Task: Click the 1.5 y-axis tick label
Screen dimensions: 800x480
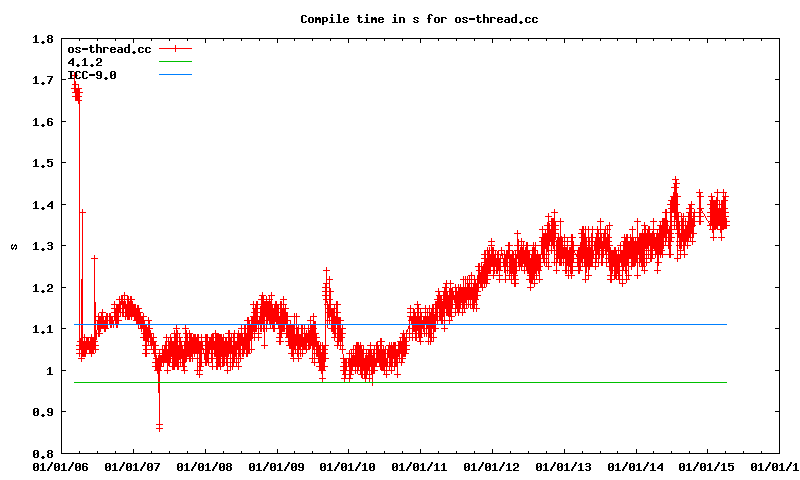Action: pos(43,163)
